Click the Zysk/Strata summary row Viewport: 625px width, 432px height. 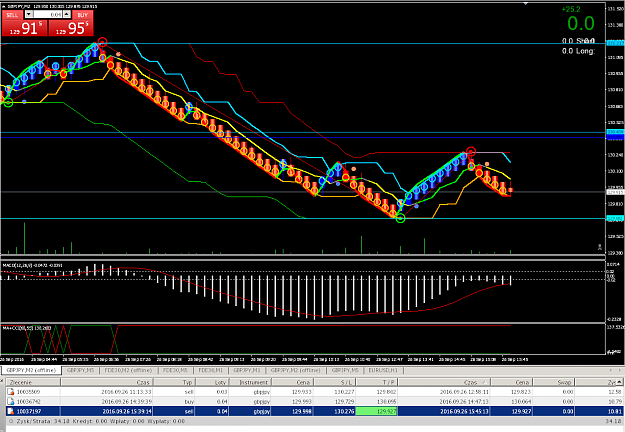tap(315, 421)
